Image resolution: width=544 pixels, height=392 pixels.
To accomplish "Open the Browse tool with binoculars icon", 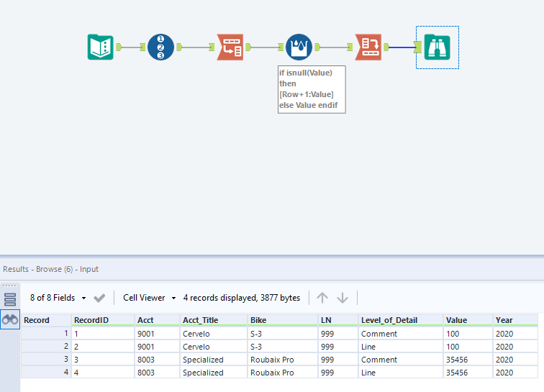I will 437,47.
